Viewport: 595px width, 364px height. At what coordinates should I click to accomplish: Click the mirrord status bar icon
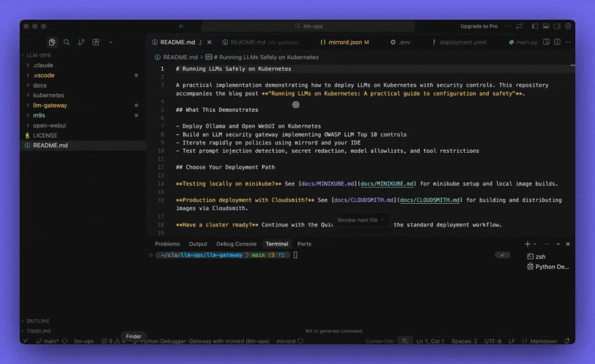tap(289, 341)
